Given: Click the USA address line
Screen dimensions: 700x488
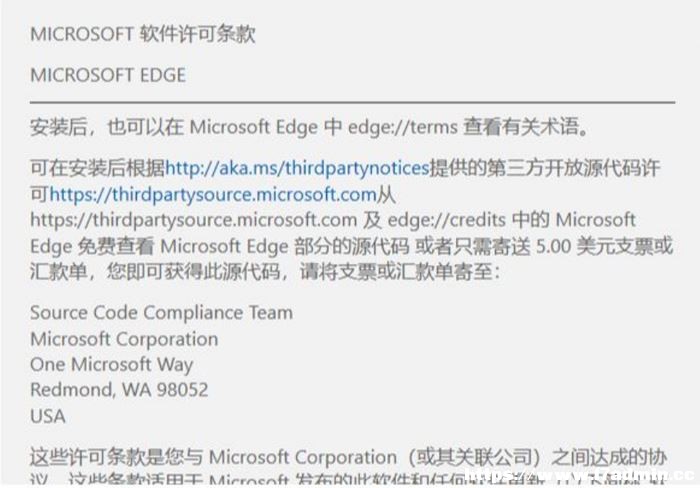Looking at the screenshot, I should (x=48, y=416).
